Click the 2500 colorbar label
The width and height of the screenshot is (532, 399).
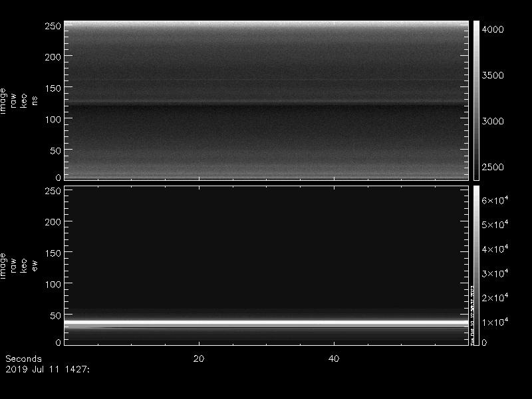coord(493,167)
